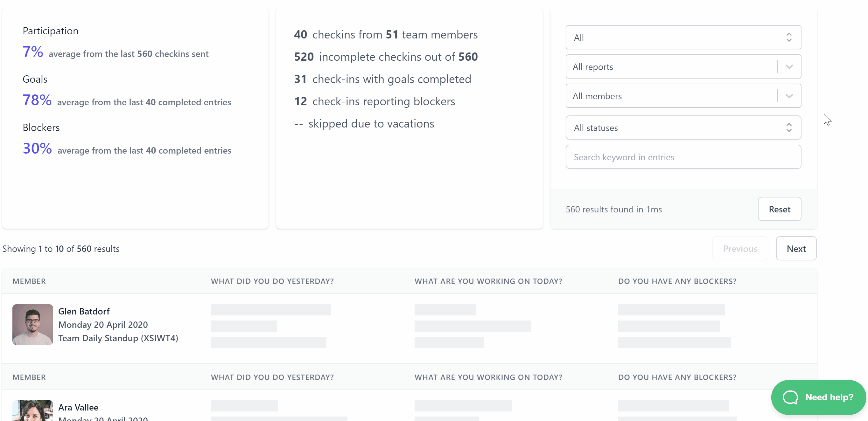Go to Next page of results
Image resolution: width=868 pixels, height=421 pixels.
click(796, 249)
